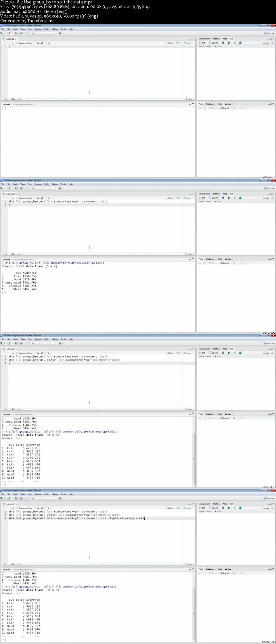Switch to Environment tab in 00:00:31 frame
Image resolution: width=276 pixels, height=644 pixels.
[204, 39]
